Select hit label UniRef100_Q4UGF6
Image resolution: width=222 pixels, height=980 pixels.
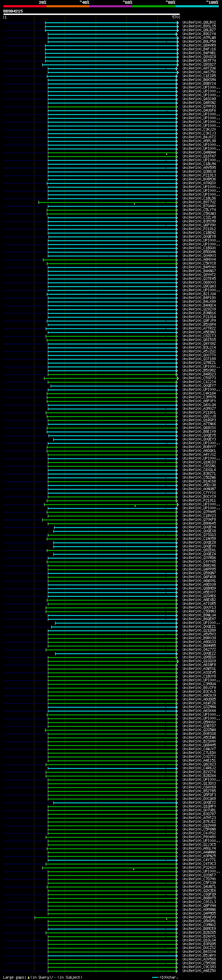point(199,110)
